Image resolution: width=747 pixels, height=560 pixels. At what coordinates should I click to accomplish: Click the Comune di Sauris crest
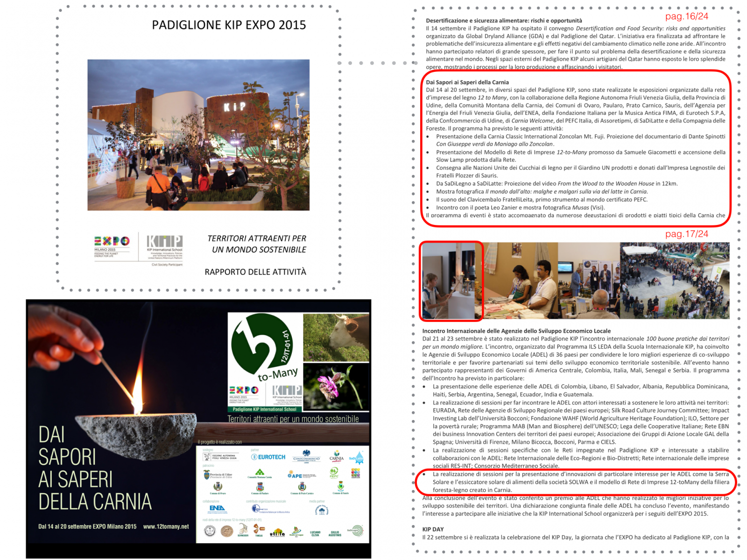(341, 488)
